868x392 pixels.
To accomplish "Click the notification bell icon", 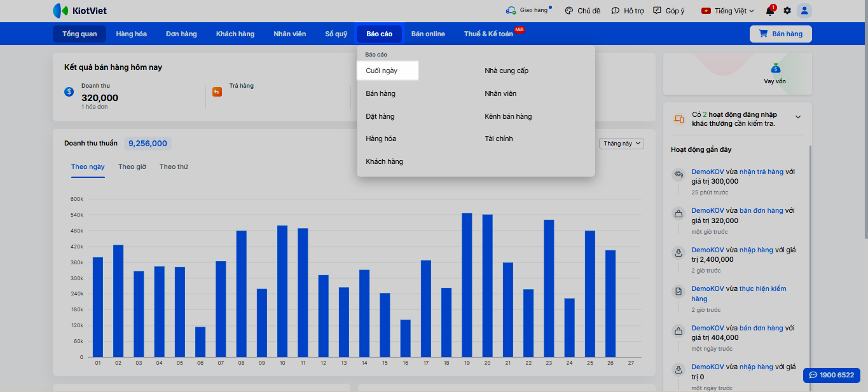I will click(x=770, y=11).
